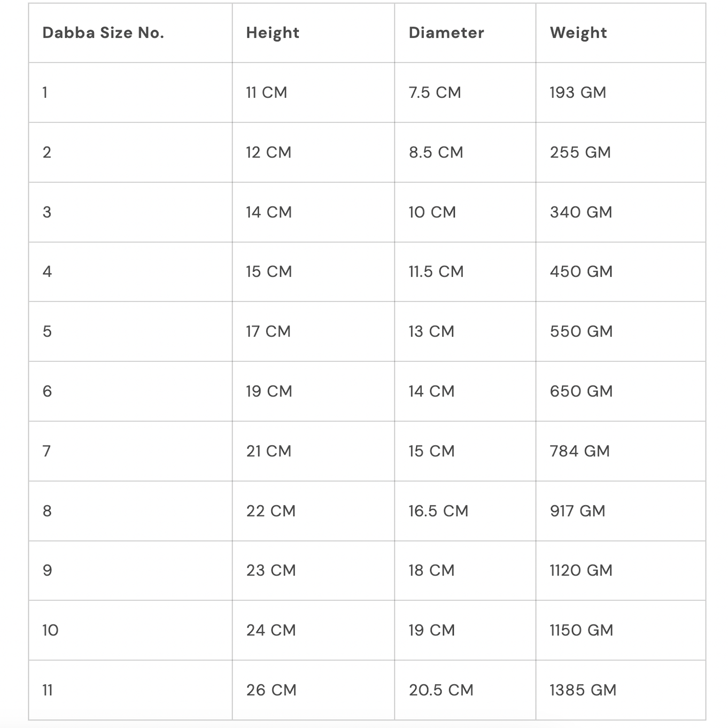The height and width of the screenshot is (728, 728).
Task: Click the Dabba Size No. column header
Action: pyautogui.click(x=103, y=33)
